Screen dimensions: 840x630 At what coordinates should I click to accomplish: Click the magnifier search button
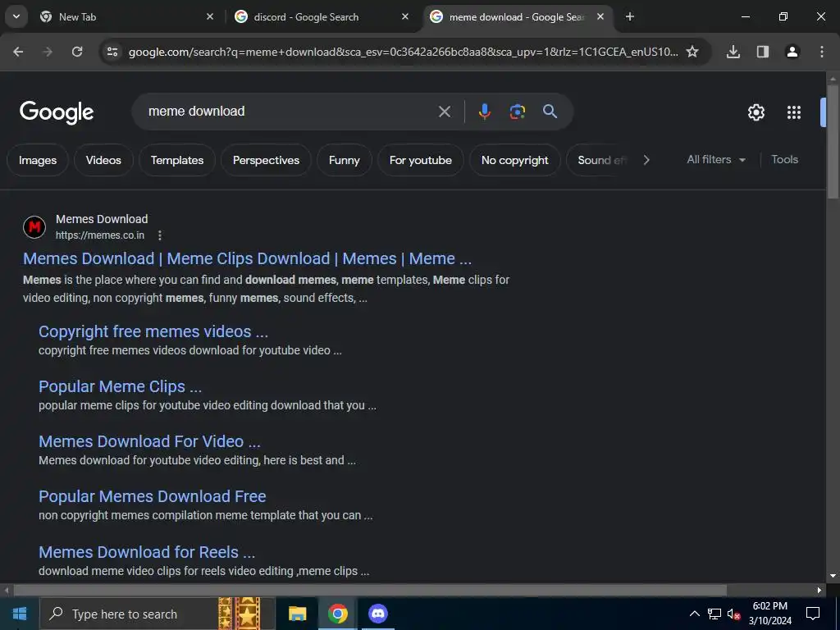pos(550,112)
